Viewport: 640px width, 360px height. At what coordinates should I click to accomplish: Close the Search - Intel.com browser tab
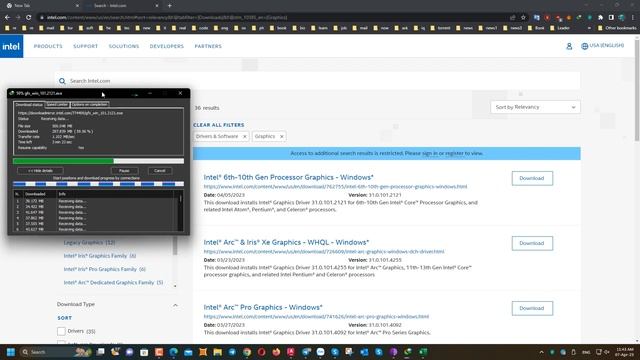[x=157, y=6]
